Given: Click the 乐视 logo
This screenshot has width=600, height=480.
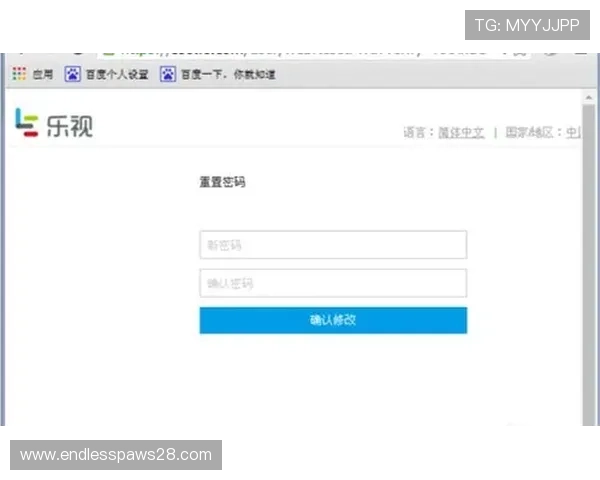Looking at the screenshot, I should pos(54,123).
